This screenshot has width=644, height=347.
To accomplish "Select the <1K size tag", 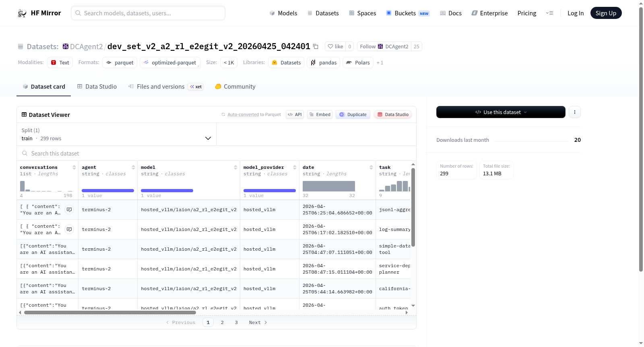I will click(229, 63).
